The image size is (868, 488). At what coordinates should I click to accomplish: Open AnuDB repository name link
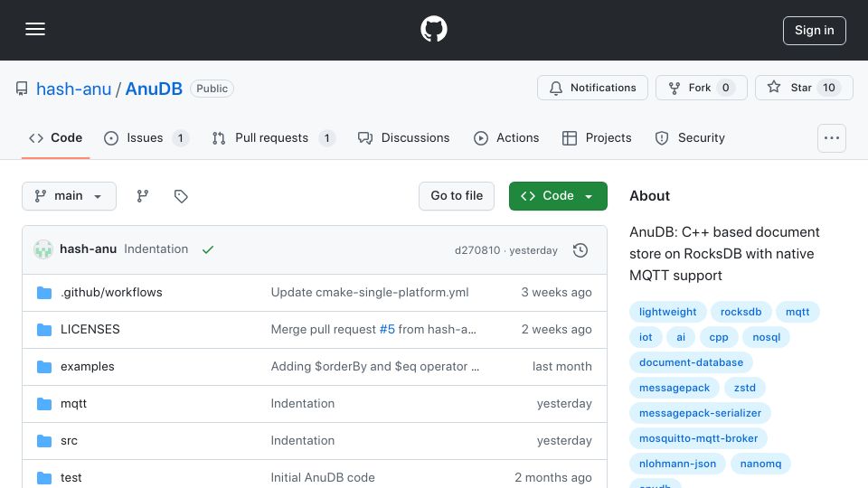pos(154,89)
